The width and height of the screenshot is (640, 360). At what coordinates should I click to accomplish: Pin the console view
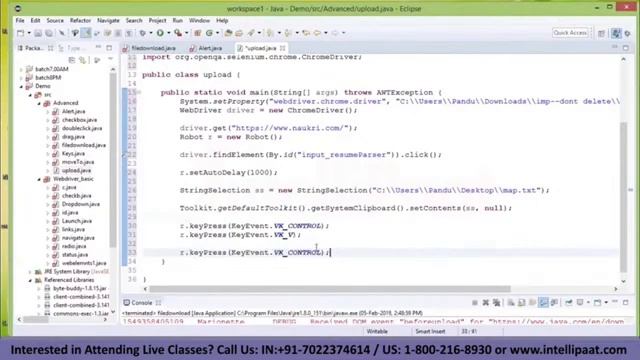pos(569,302)
